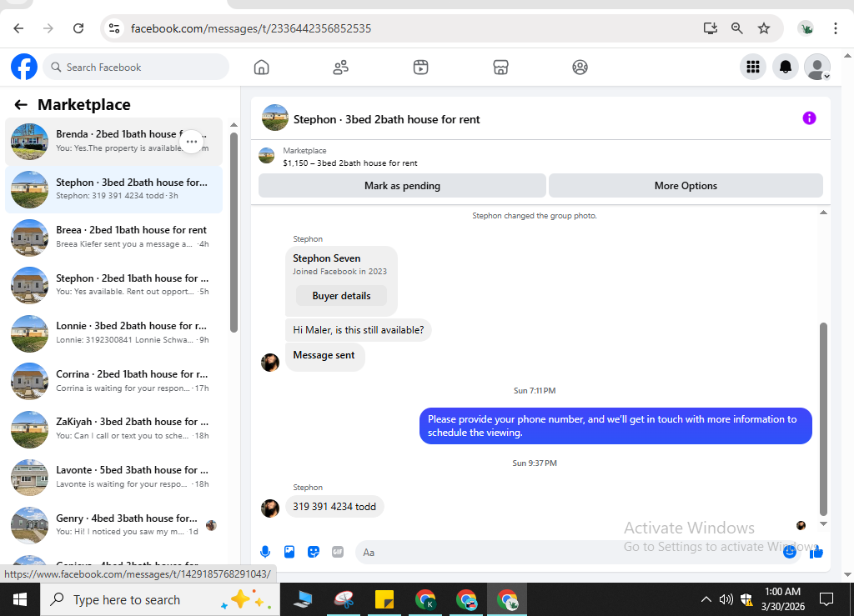
Task: Open the Marketplace storefront icon
Action: pos(500,68)
